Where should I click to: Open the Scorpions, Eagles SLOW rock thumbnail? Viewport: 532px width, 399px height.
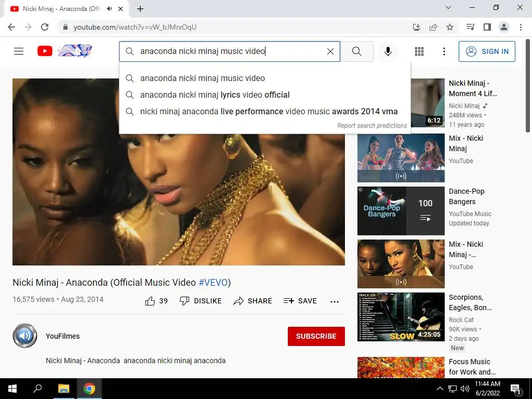[401, 316]
